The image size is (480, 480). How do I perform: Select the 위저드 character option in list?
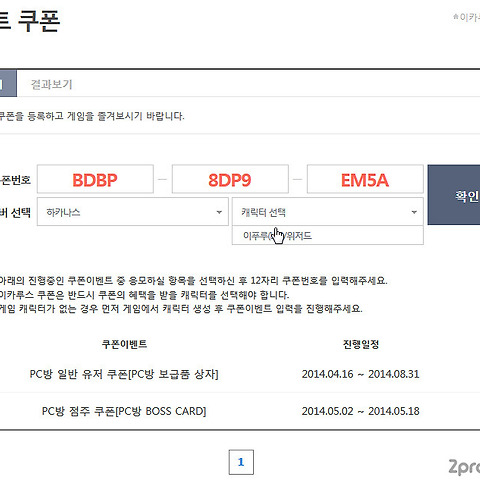tap(328, 236)
